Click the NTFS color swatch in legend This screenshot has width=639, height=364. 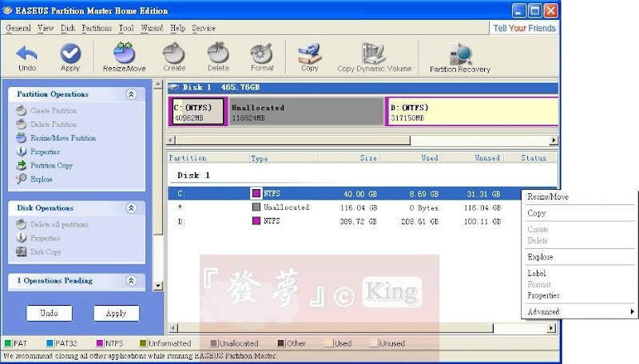100,343
